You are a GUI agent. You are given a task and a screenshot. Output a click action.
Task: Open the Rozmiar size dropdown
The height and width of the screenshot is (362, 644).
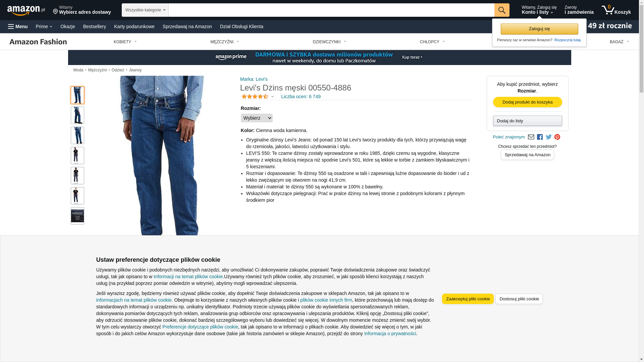257,118
